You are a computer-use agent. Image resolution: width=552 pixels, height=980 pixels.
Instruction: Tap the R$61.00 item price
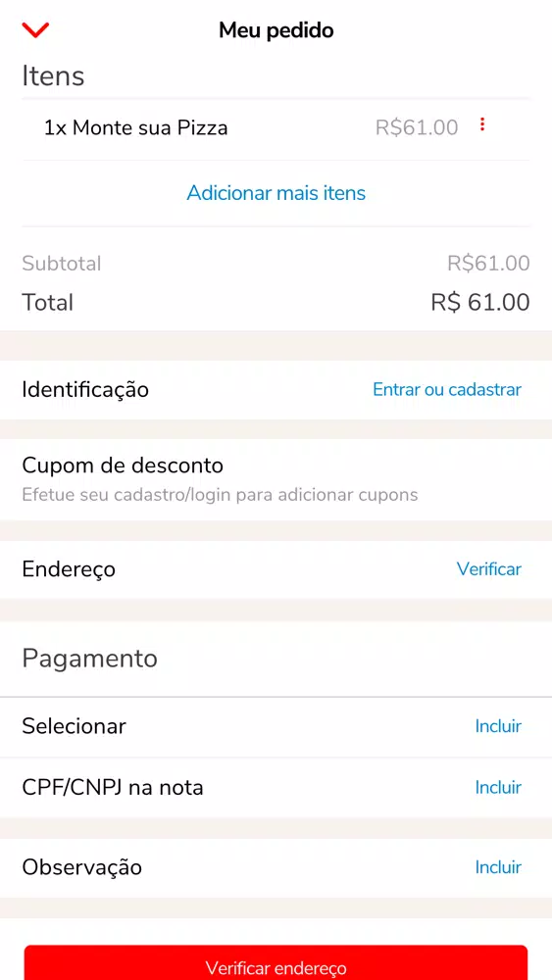coord(417,128)
